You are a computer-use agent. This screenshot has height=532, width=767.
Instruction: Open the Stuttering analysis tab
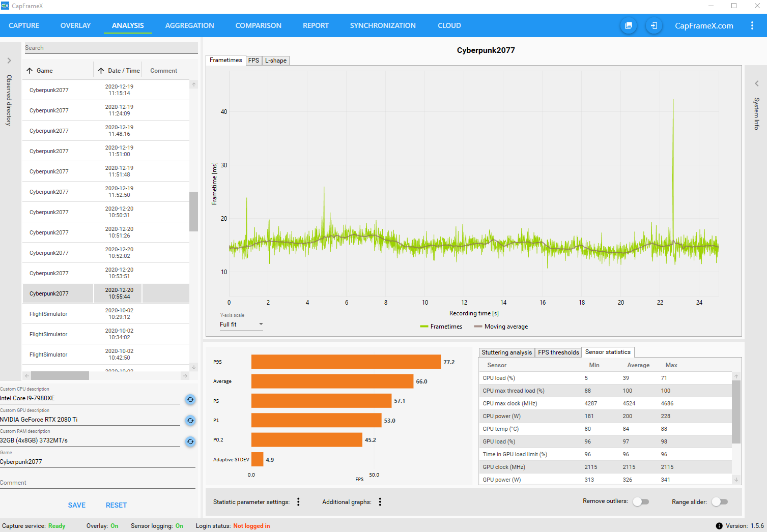pos(507,352)
